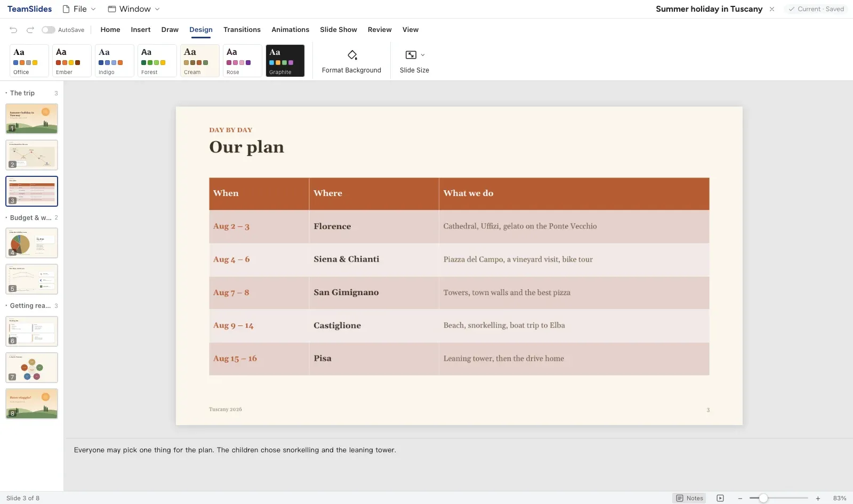Click the zoom in plus icon
Image resolution: width=853 pixels, height=504 pixels.
[x=818, y=499]
